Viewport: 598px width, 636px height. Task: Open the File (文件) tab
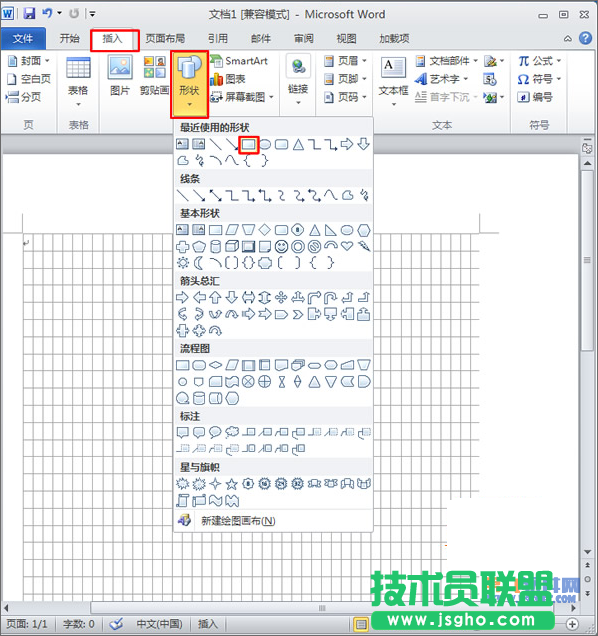click(x=23, y=39)
